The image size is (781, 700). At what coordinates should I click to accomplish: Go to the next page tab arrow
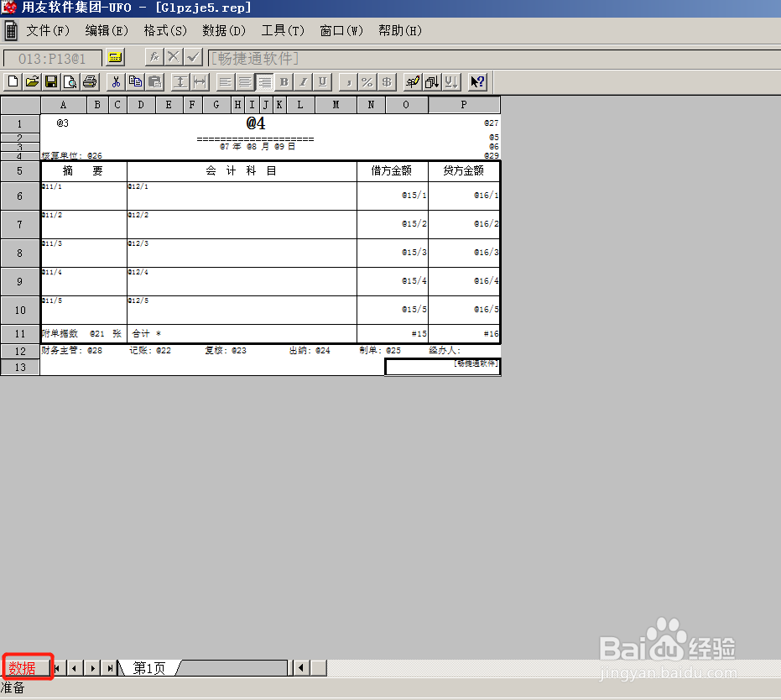click(x=92, y=668)
